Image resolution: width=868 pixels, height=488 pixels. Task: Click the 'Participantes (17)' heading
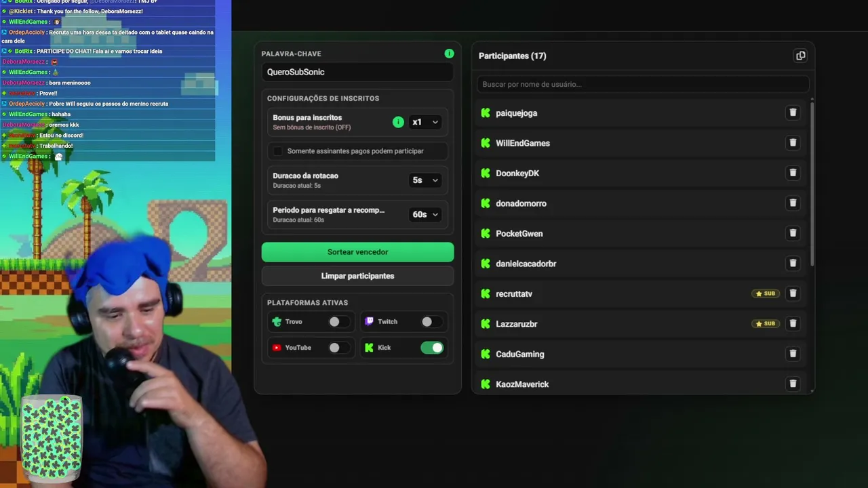[512, 56]
